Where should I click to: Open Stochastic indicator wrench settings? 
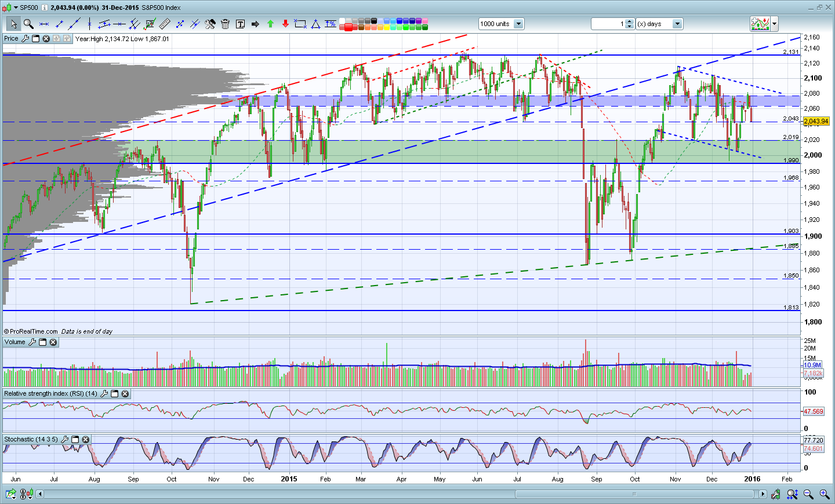(65, 440)
